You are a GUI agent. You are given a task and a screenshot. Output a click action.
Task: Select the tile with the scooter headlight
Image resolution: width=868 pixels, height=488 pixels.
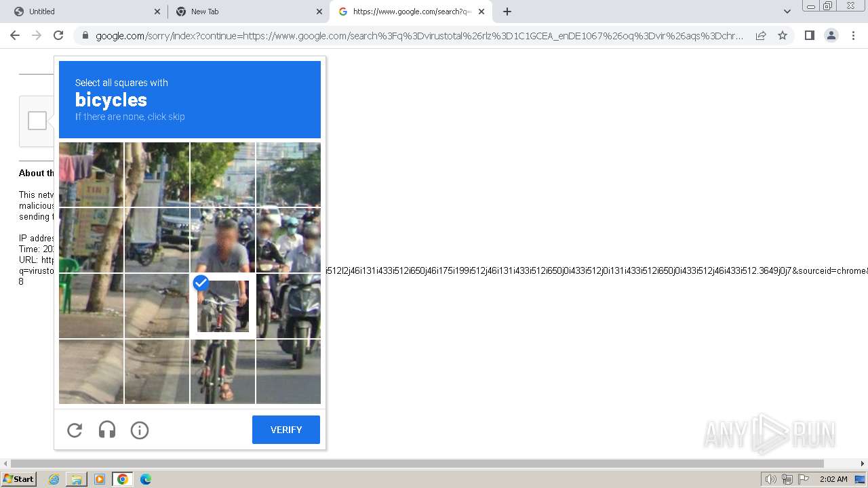point(288,306)
